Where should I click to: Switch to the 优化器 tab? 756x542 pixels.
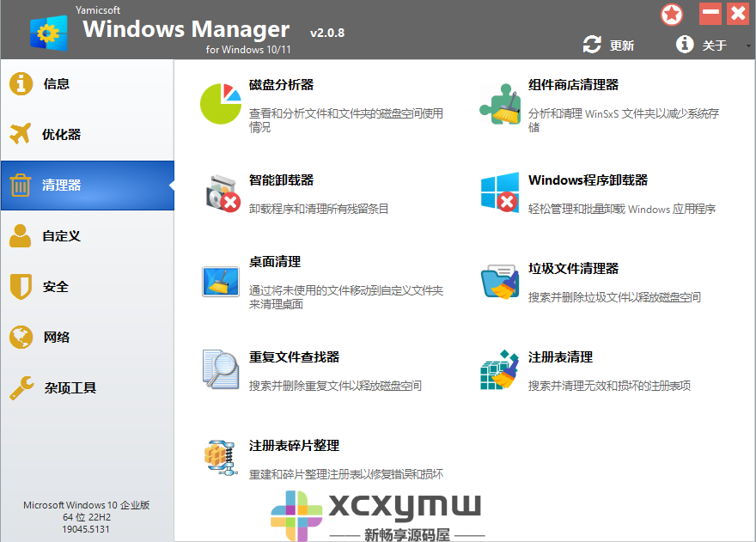point(88,135)
